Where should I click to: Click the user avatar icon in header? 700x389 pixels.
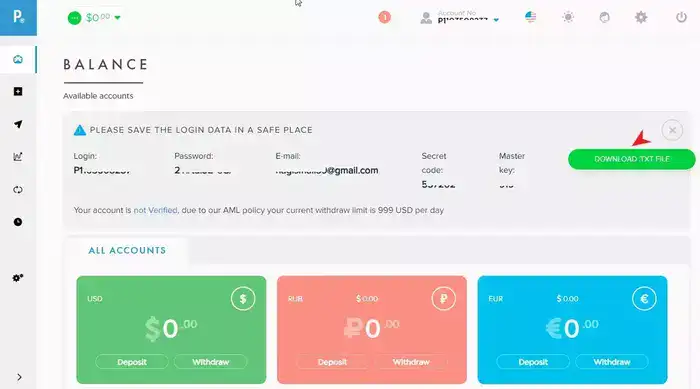coord(426,18)
